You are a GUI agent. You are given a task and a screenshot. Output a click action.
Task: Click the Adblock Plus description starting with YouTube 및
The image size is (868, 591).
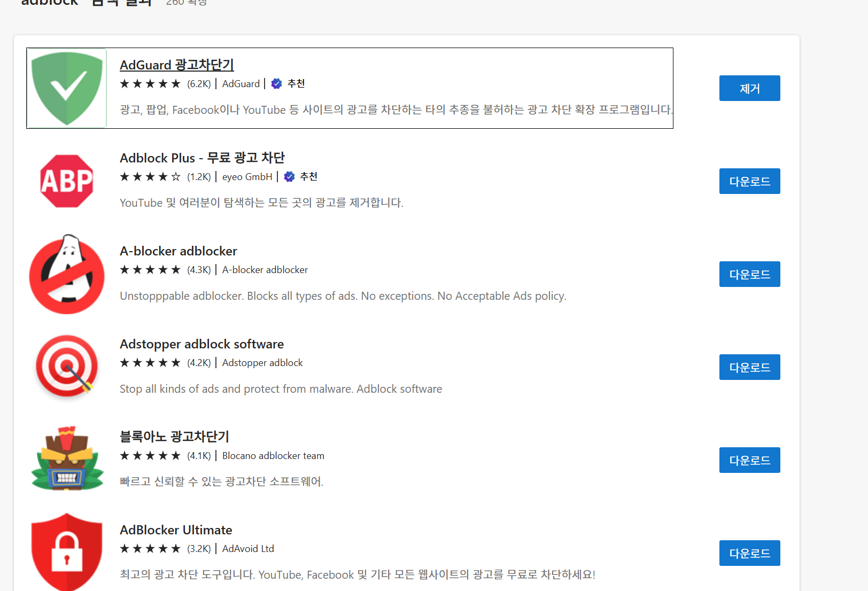point(261,203)
